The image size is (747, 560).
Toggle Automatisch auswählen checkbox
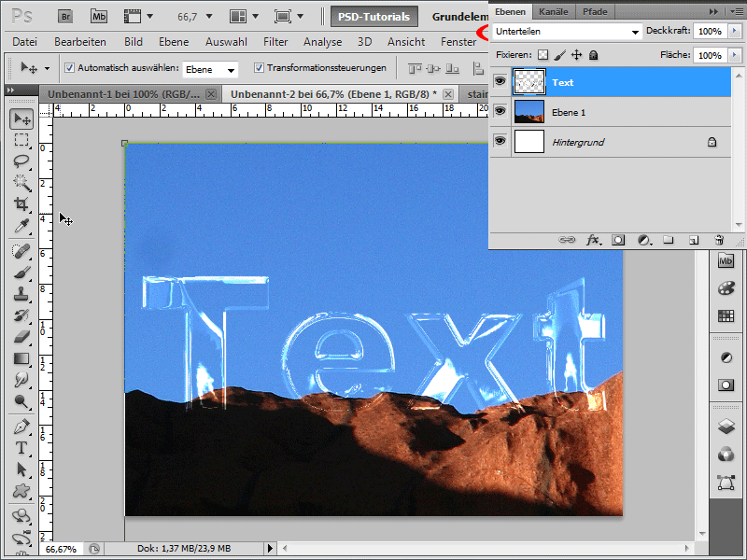69,67
